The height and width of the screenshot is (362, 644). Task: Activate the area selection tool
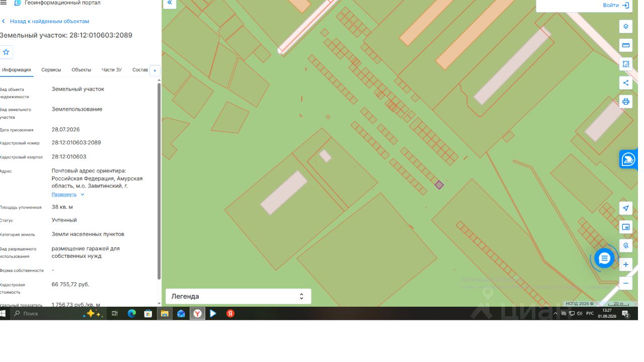(x=625, y=64)
